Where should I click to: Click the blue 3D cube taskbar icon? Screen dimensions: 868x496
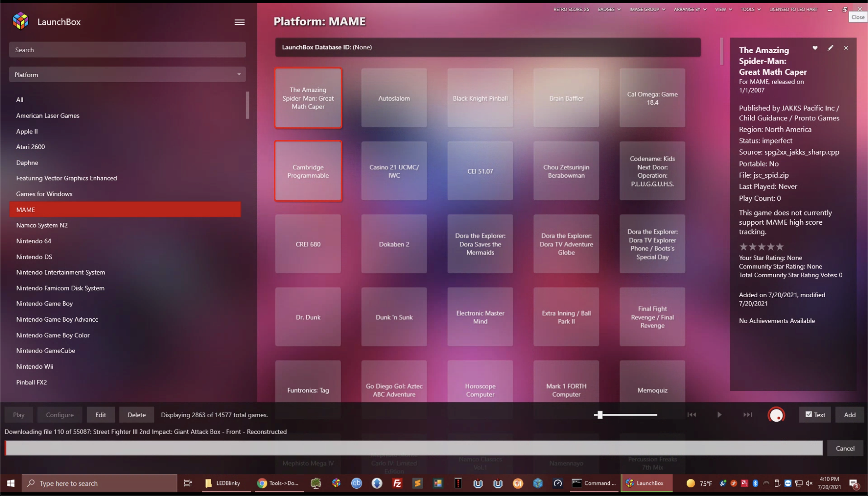[x=538, y=483]
